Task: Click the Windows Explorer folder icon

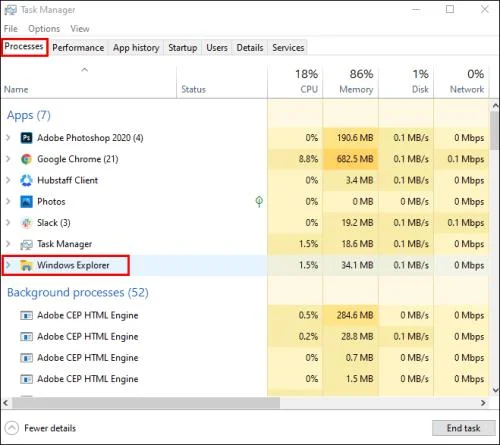Action: (x=26, y=265)
